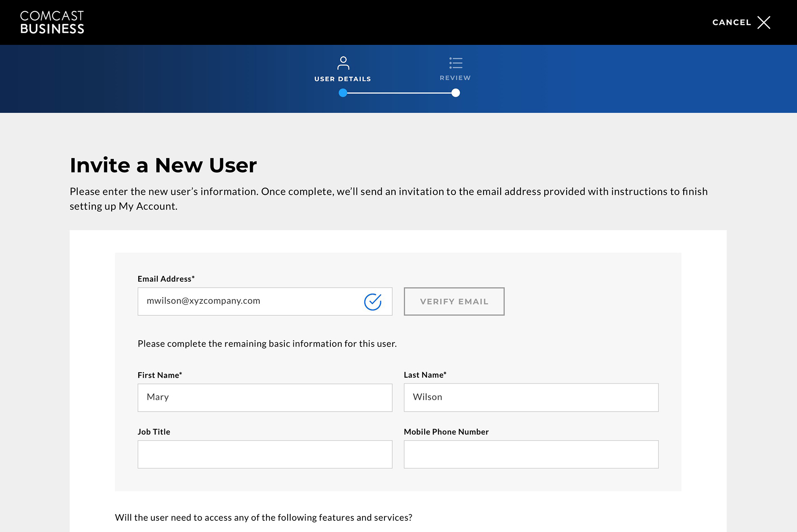The width and height of the screenshot is (797, 532).
Task: Click the Last Name* label
Action: pyautogui.click(x=425, y=375)
